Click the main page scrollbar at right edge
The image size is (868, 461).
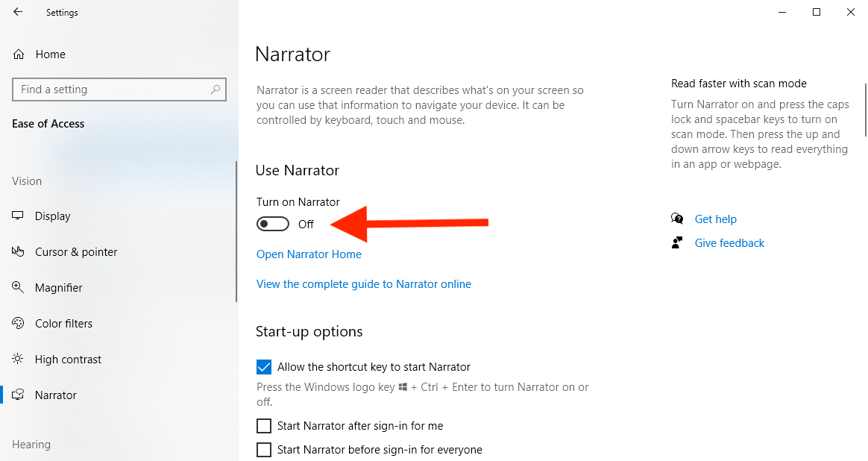(866, 110)
